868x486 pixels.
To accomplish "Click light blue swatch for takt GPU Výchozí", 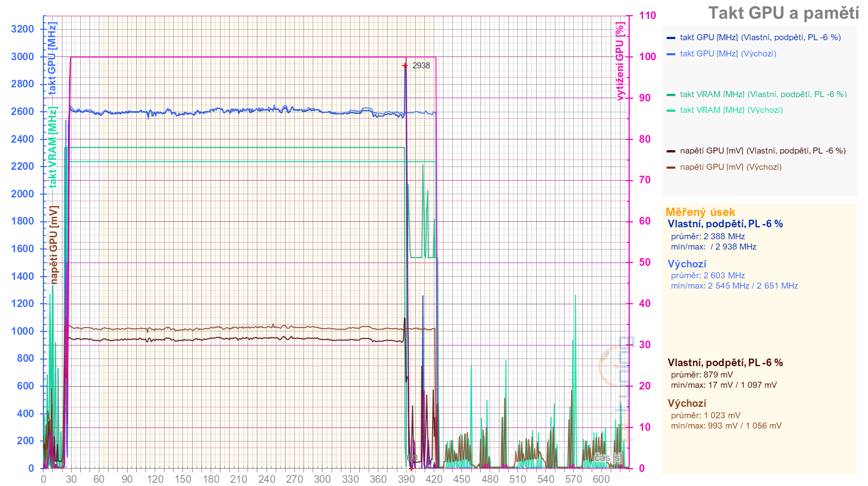I will 671,54.
